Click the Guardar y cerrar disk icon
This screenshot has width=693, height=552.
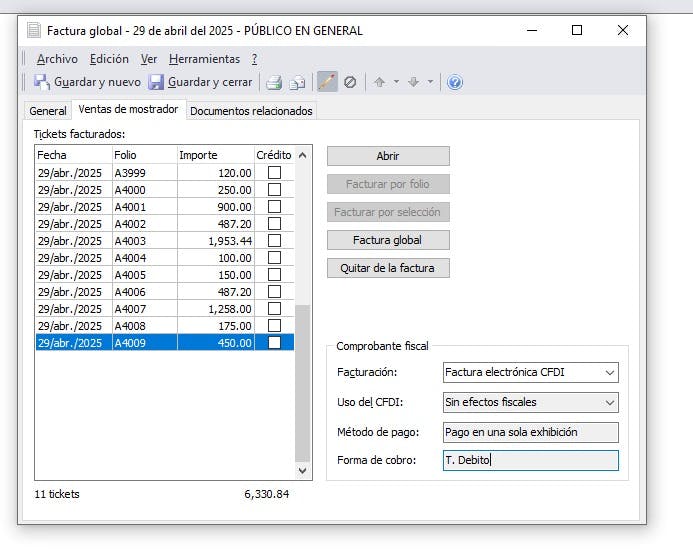point(156,82)
